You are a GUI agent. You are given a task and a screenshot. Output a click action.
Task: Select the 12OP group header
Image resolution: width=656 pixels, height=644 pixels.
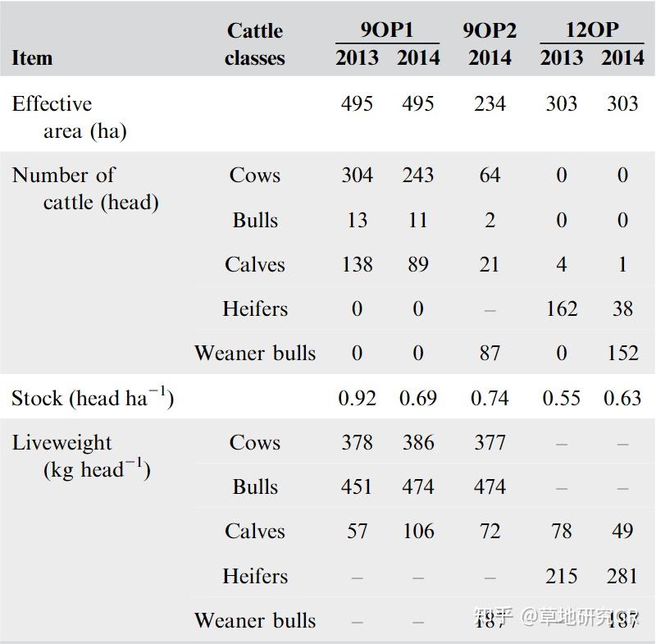coord(591,30)
